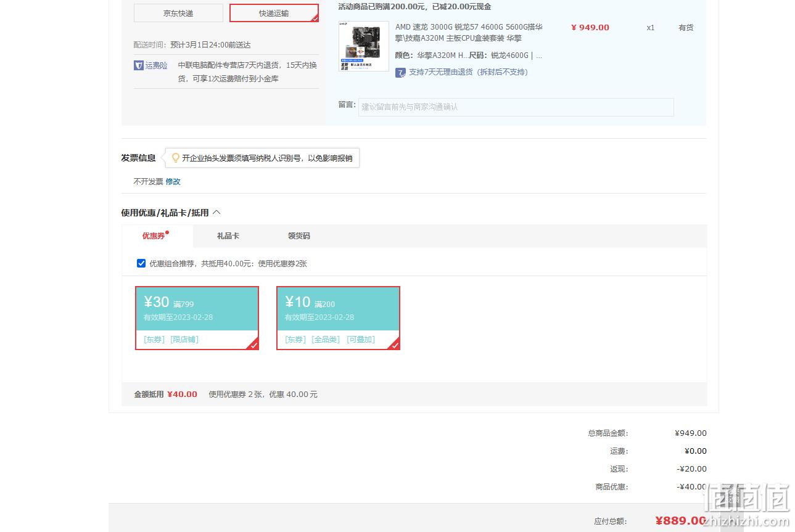The height and width of the screenshot is (532, 795).
Task: Click the 活动商品已购满200.00元 promotion text
Action: point(414,7)
